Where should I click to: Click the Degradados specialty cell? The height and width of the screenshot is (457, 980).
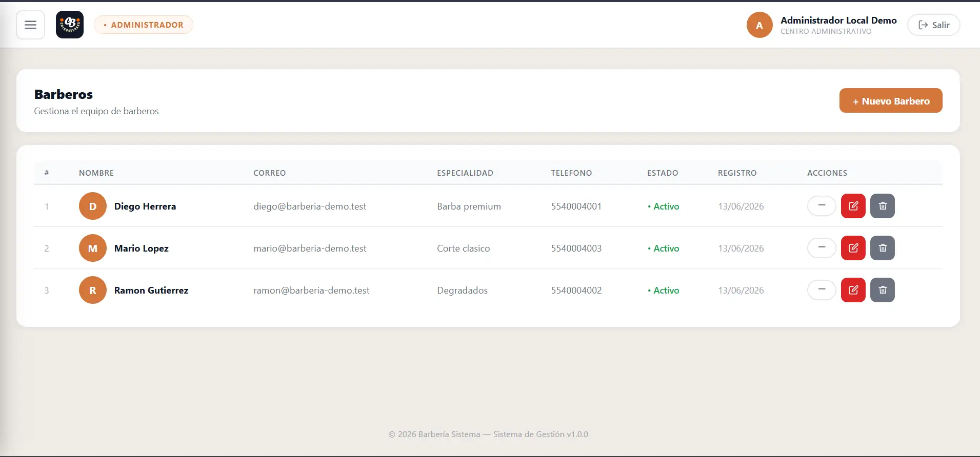point(462,290)
